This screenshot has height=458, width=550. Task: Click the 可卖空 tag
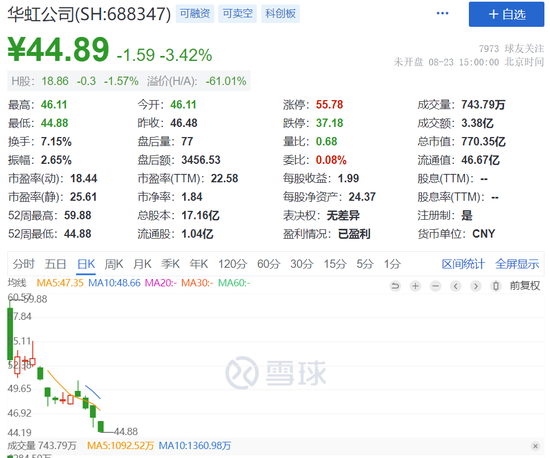[x=237, y=14]
